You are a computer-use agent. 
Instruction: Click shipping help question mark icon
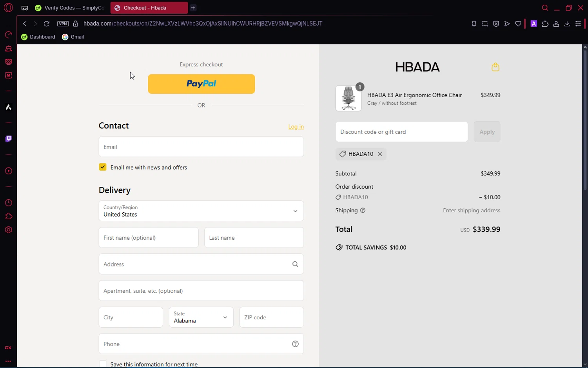pos(363,210)
